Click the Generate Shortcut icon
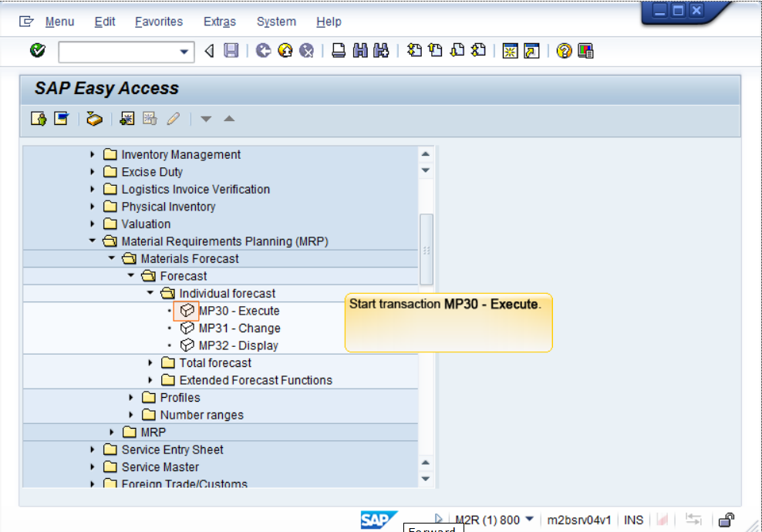Image resolution: width=762 pixels, height=532 pixels. [x=531, y=51]
